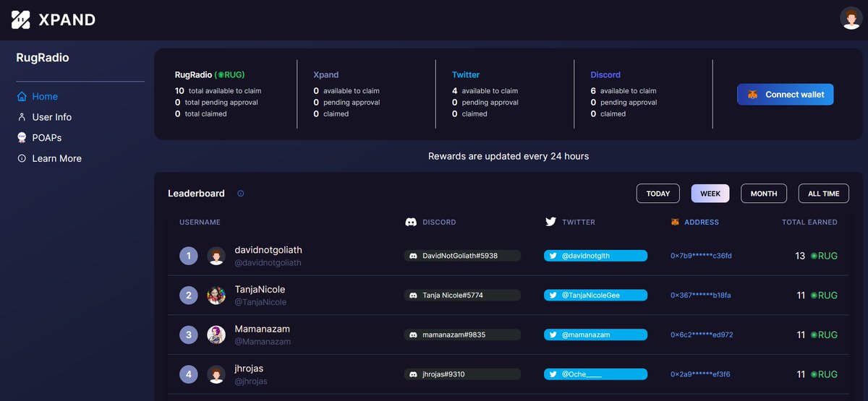Image resolution: width=868 pixels, height=401 pixels.
Task: Click 'Rewards are updated every 24 hours' text
Action: [509, 156]
